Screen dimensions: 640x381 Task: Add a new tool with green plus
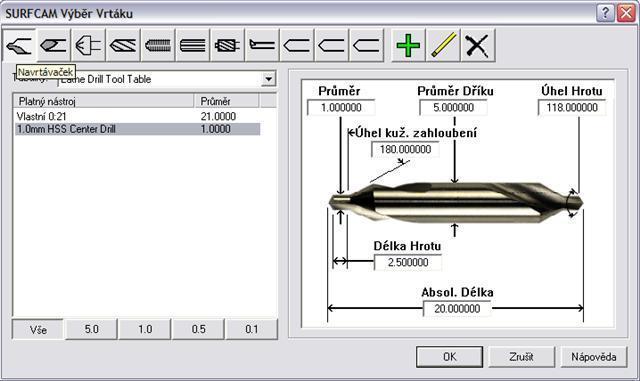408,45
